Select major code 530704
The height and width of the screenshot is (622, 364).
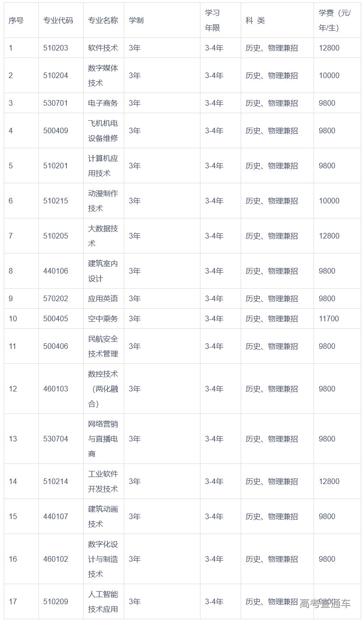pos(56,439)
